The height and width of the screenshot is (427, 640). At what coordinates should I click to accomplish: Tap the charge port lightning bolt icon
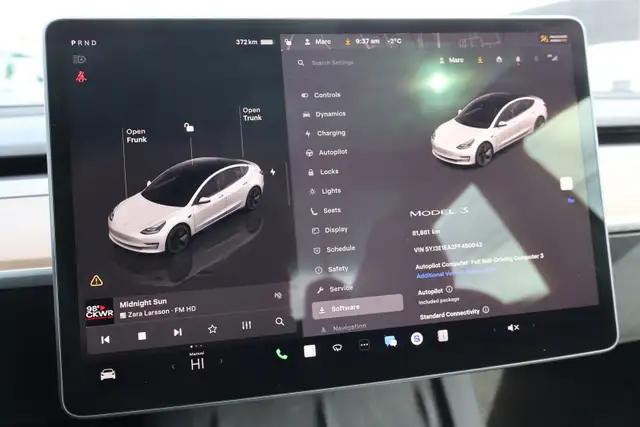pos(273,172)
